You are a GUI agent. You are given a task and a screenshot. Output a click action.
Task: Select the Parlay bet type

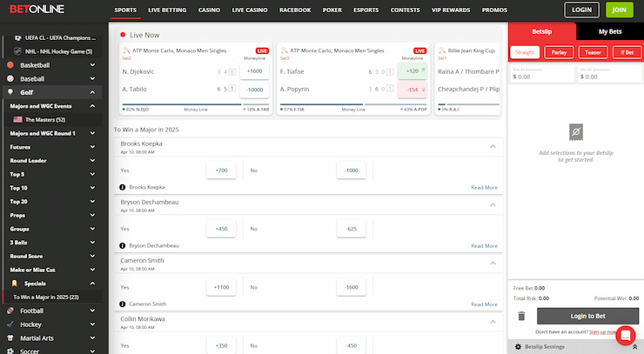click(x=558, y=52)
